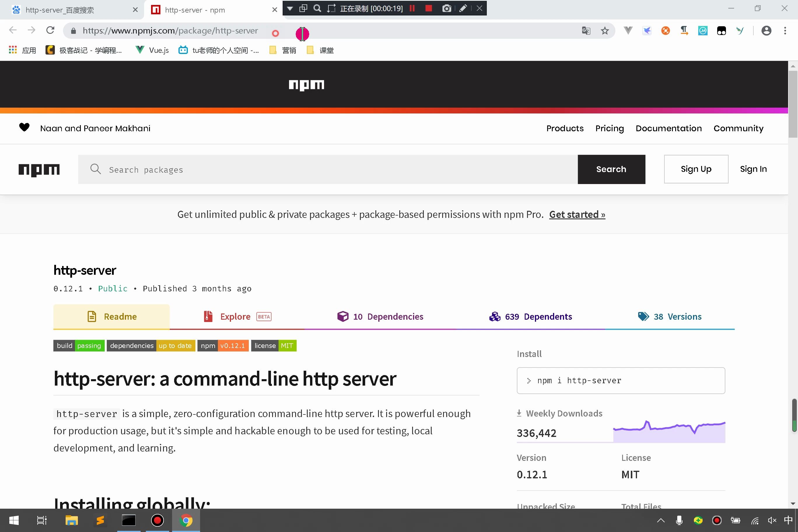Image resolution: width=798 pixels, height=532 pixels.
Task: Expand the system tray hidden icons chevron
Action: (661, 520)
